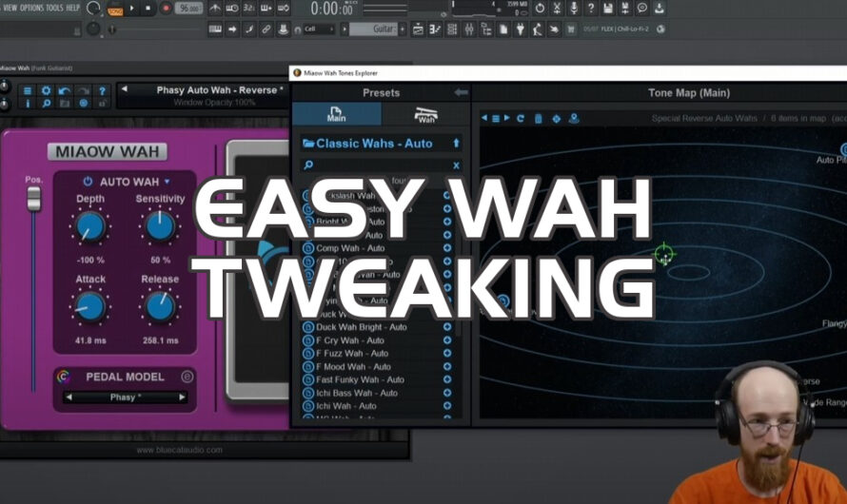Toggle typing keyboard to piano
Screen dimensions: 847x504
point(215,29)
